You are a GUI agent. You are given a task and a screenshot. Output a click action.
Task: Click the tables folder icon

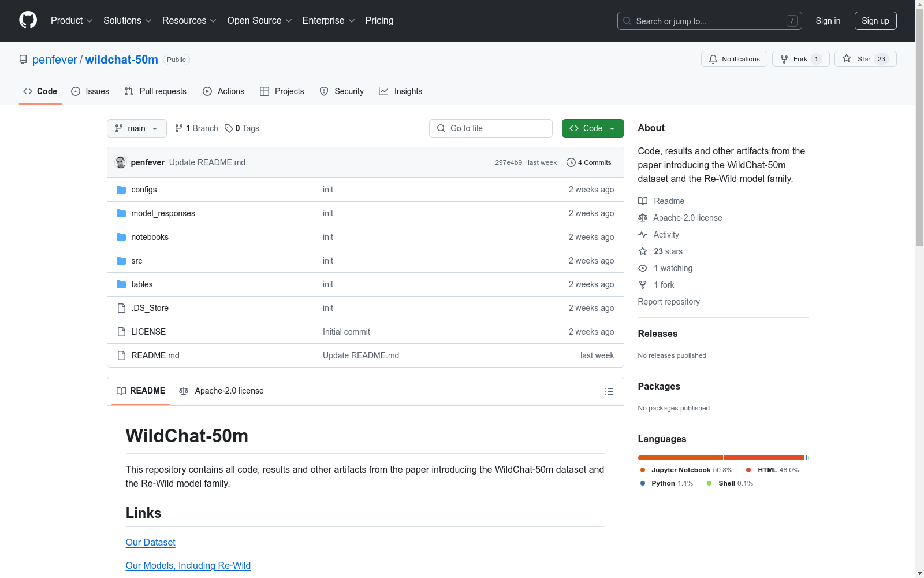pyautogui.click(x=121, y=284)
